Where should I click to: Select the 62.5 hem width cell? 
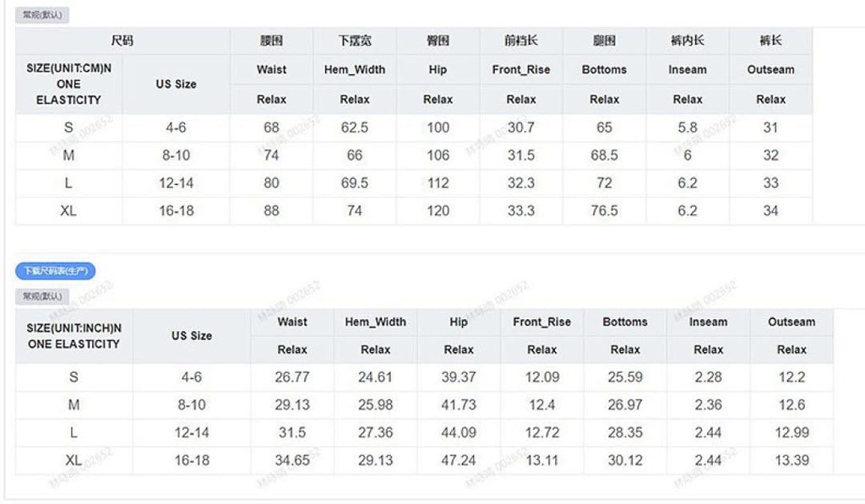pyautogui.click(x=355, y=127)
